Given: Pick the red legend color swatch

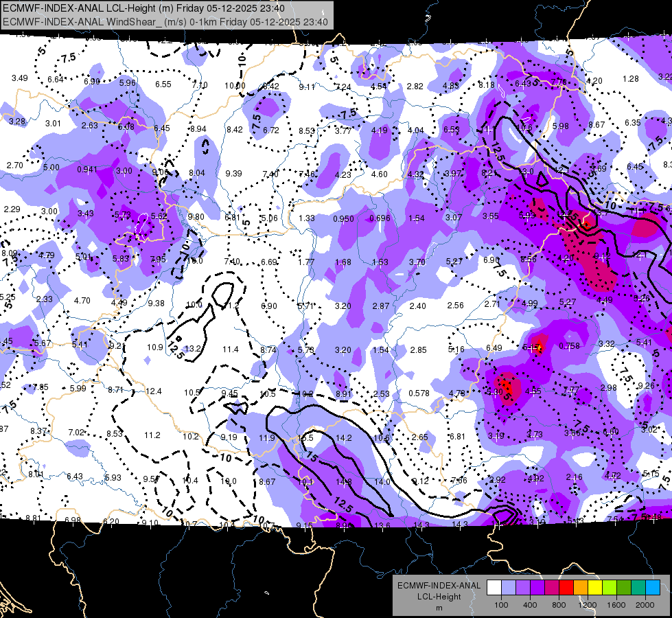Looking at the screenshot, I should pyautogui.click(x=566, y=588).
